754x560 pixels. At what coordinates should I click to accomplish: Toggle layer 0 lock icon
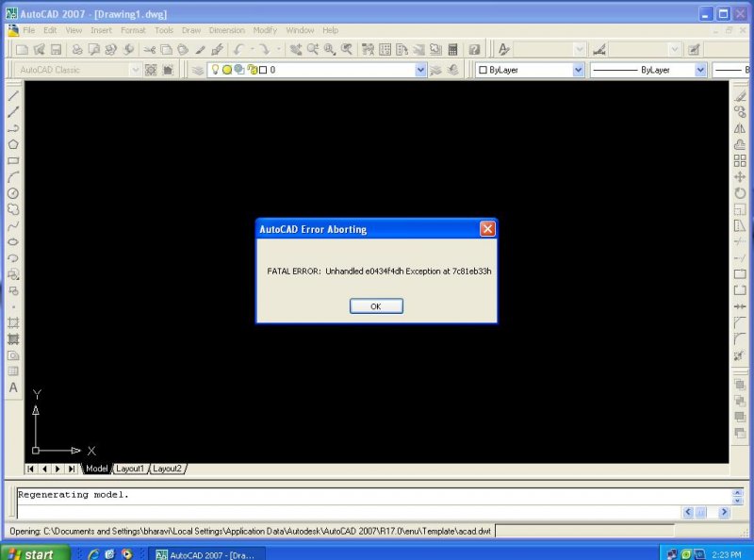click(251, 70)
